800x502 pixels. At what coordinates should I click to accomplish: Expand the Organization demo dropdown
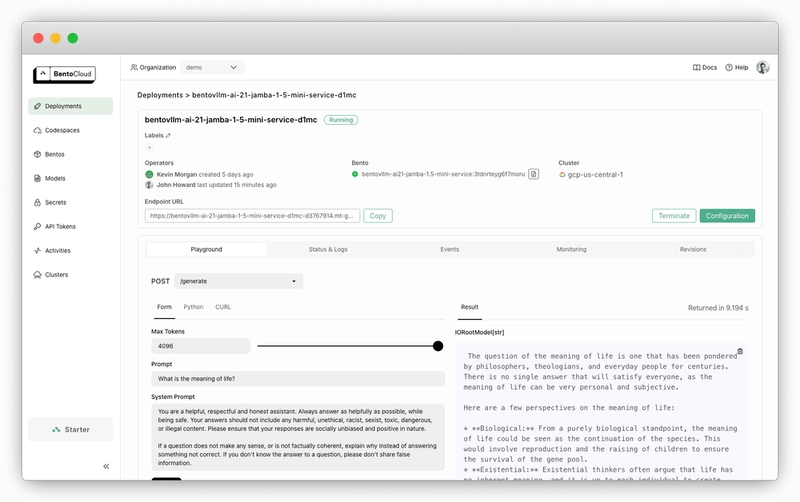[212, 67]
